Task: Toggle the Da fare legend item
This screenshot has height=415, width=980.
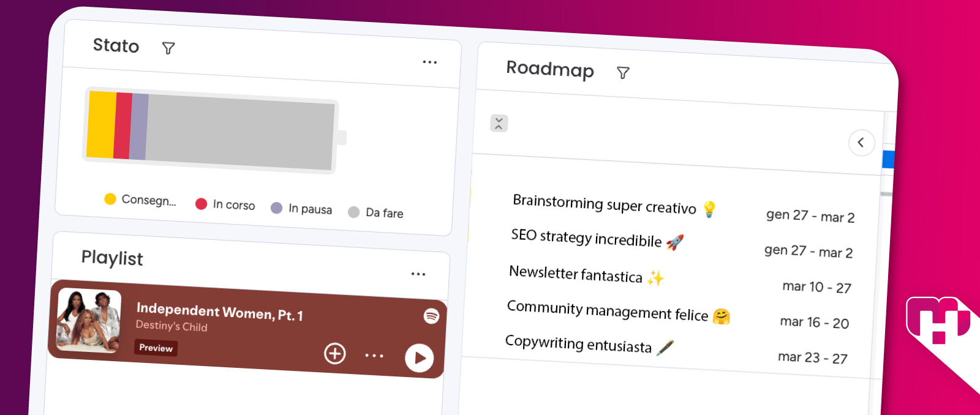Action: tap(375, 212)
